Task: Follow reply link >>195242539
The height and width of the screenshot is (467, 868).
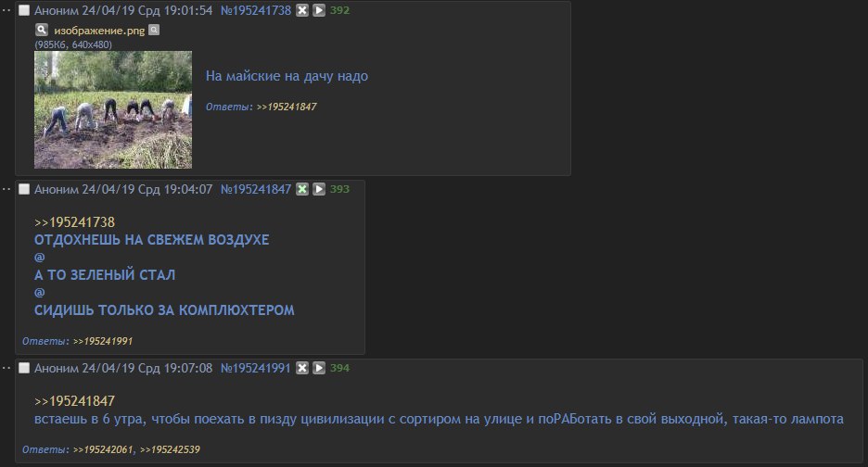Action: click(170, 449)
